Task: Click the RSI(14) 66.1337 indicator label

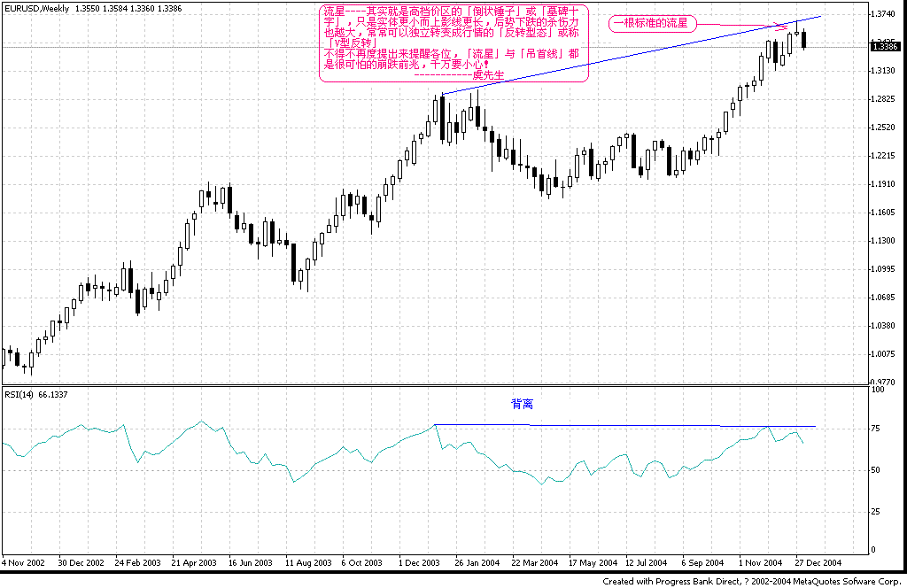Action: [36, 394]
